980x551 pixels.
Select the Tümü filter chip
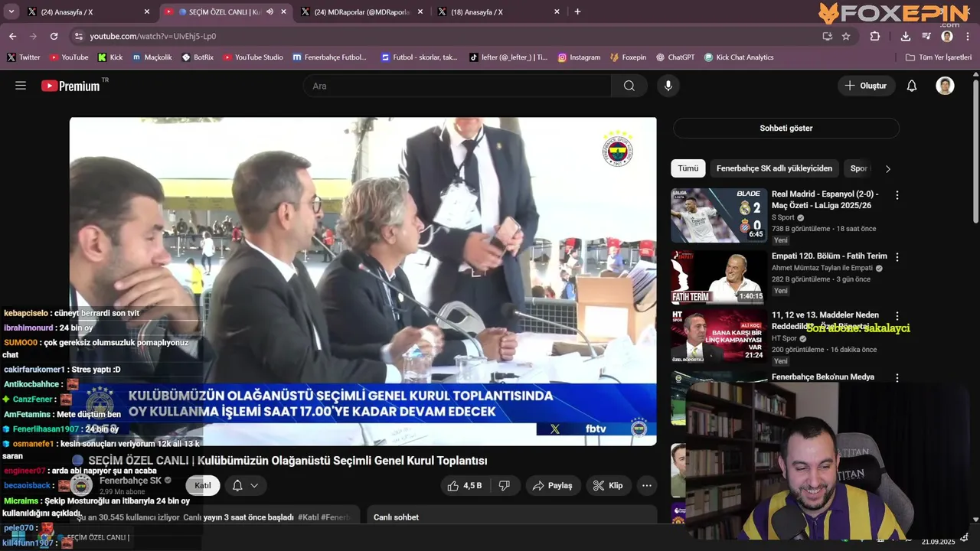(688, 168)
